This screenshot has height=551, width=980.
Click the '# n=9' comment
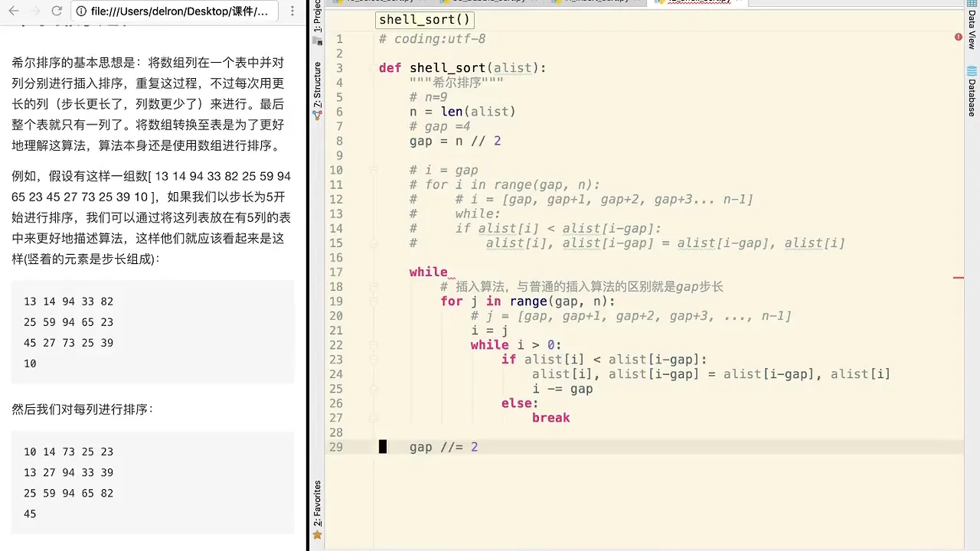[x=428, y=97]
